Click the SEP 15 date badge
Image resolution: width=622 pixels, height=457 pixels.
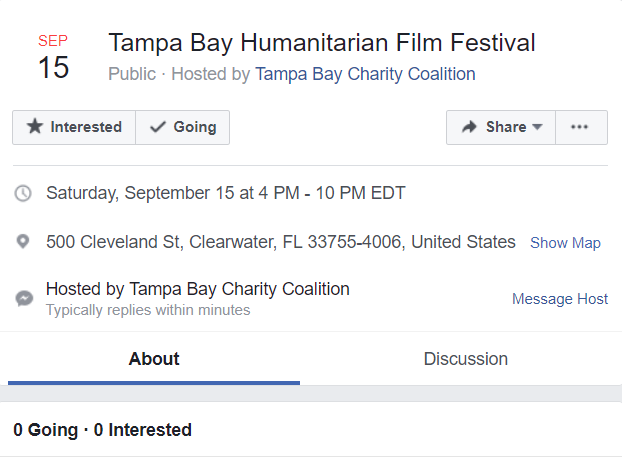pyautogui.click(x=54, y=56)
